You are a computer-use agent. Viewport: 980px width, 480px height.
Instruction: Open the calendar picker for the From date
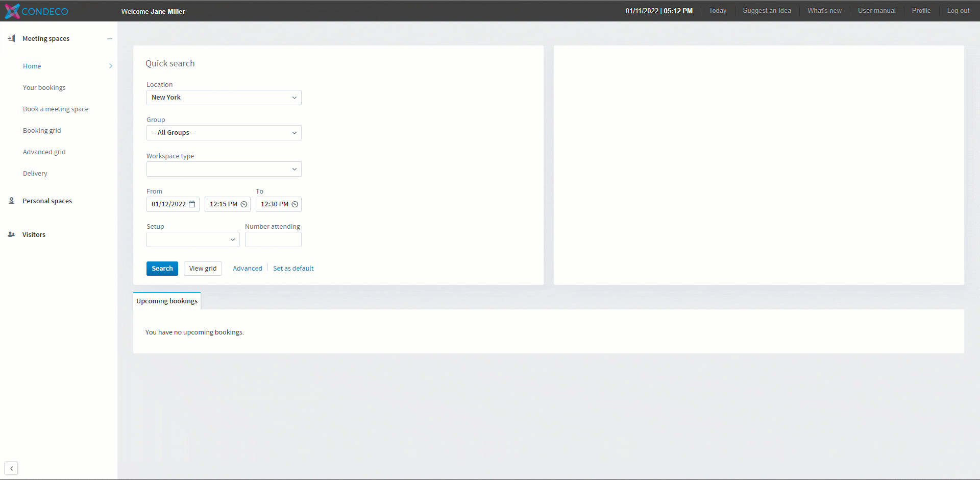pos(192,204)
